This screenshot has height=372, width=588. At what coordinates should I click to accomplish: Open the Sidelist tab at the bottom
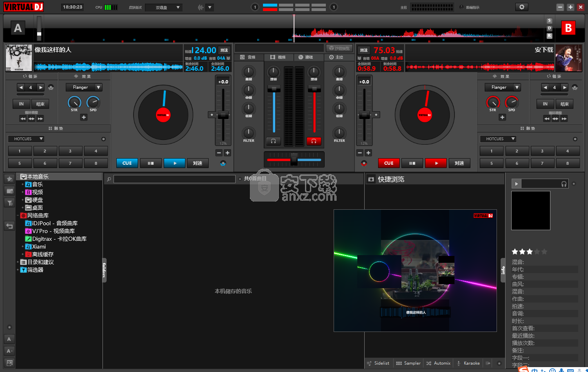378,363
